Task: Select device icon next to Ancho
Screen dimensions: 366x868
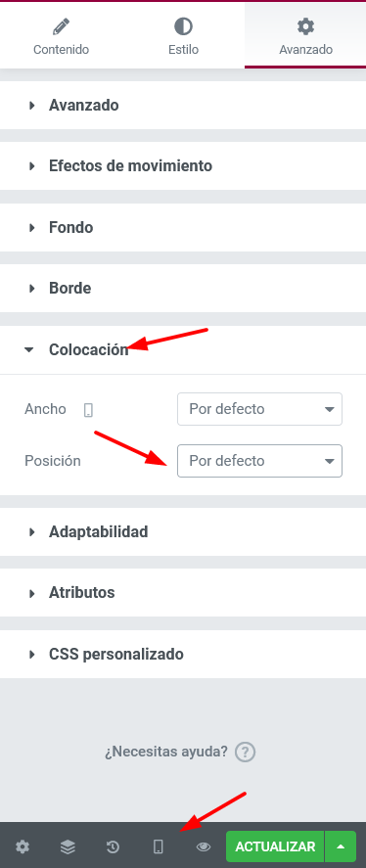Action: tap(89, 410)
